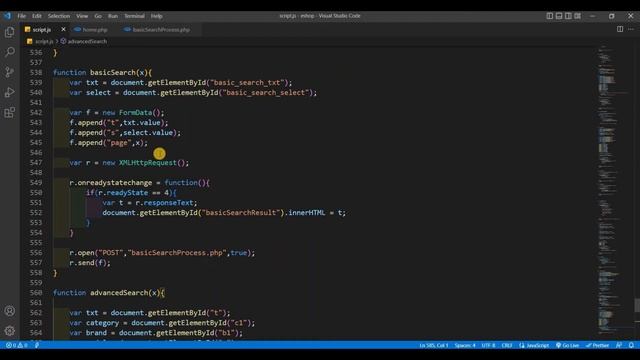The image size is (640, 360).
Task: Close the script.js tab
Action: 63,29
